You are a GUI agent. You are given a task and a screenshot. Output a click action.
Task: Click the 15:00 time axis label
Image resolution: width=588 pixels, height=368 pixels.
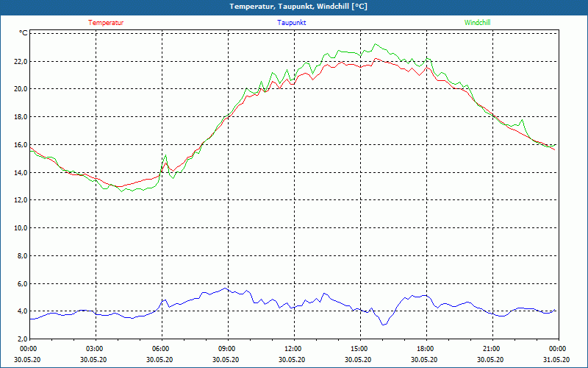(360, 349)
